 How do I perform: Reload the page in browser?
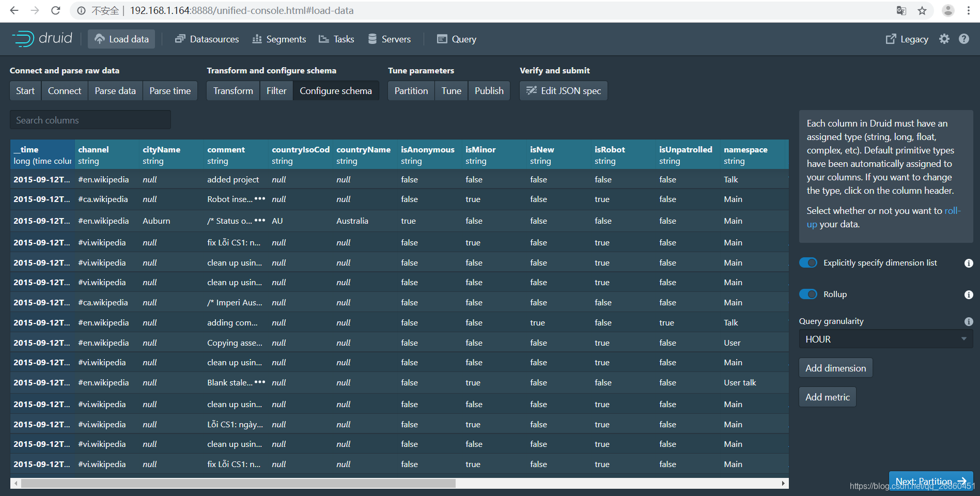[56, 10]
